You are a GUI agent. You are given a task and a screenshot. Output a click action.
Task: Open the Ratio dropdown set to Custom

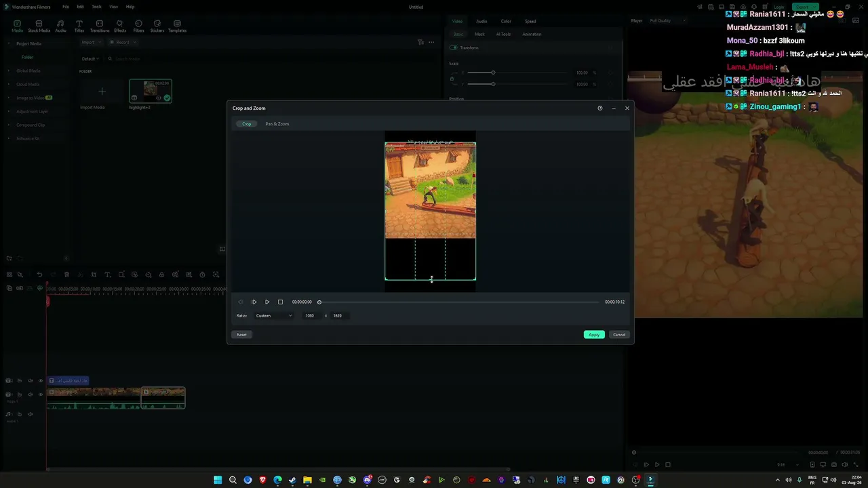coord(274,316)
